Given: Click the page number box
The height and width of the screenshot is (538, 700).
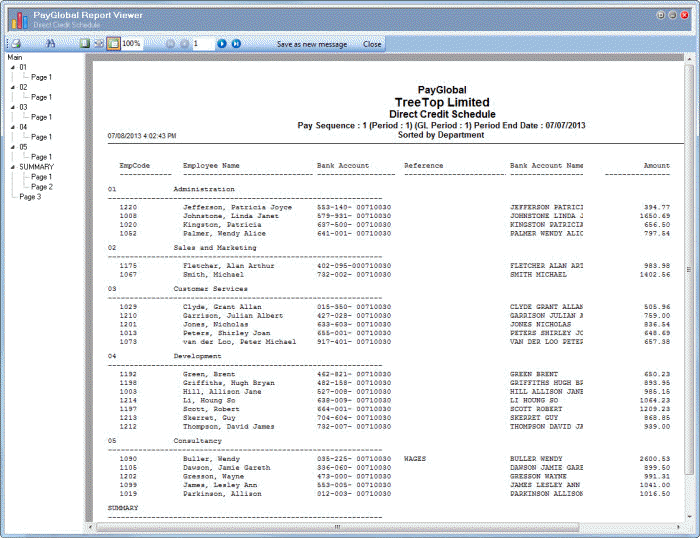Looking at the screenshot, I should (202, 44).
